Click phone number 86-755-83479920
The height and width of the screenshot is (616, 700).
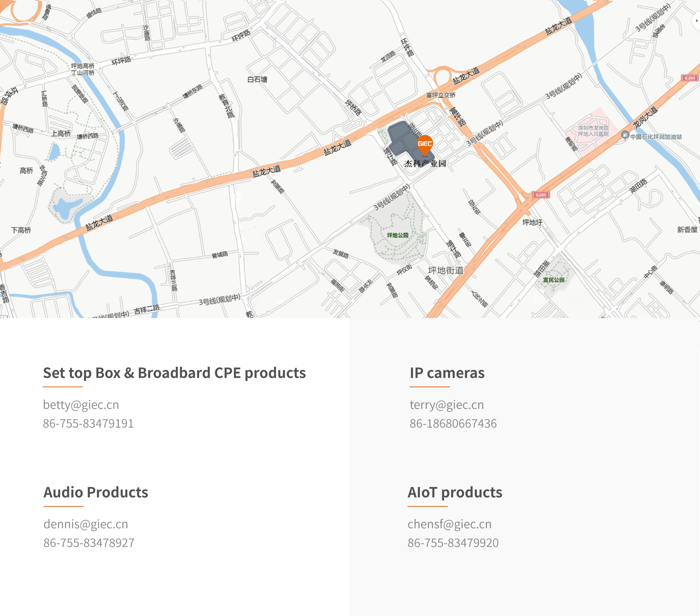pyautogui.click(x=453, y=543)
